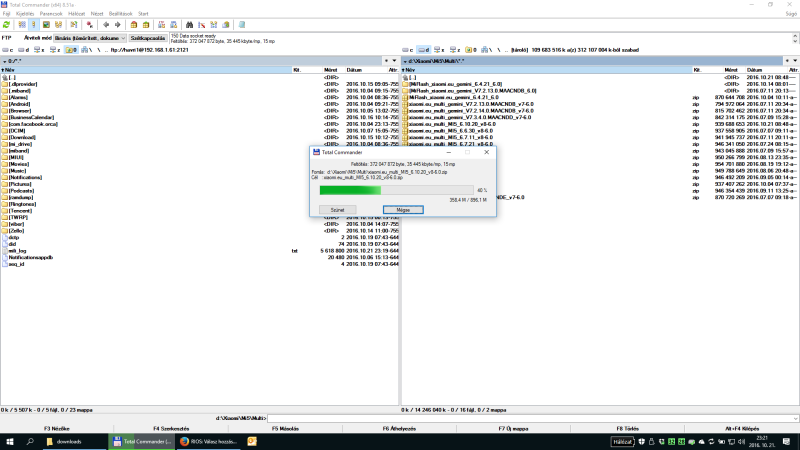Click the F8 Törlés button
800x450 pixels.
coord(628,429)
